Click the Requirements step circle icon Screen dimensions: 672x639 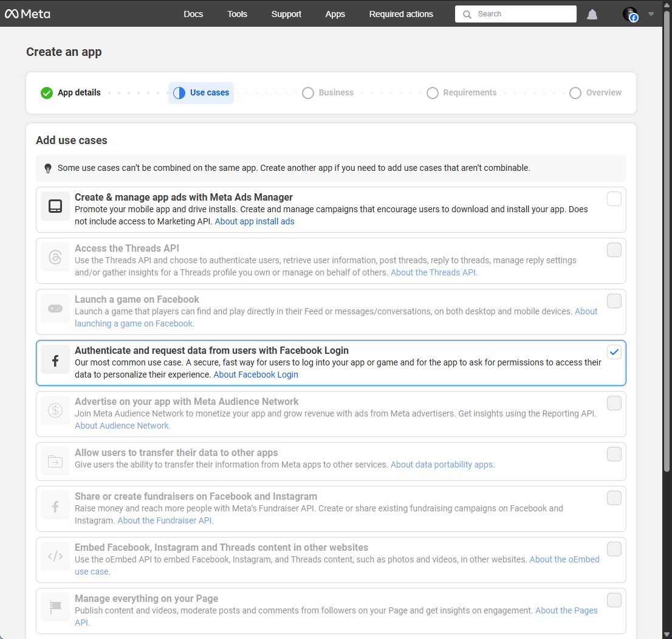pos(433,92)
